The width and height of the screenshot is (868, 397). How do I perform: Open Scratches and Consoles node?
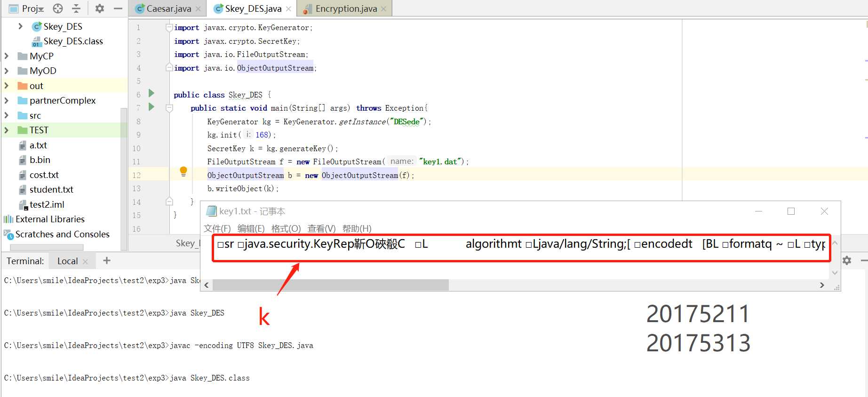coord(57,234)
